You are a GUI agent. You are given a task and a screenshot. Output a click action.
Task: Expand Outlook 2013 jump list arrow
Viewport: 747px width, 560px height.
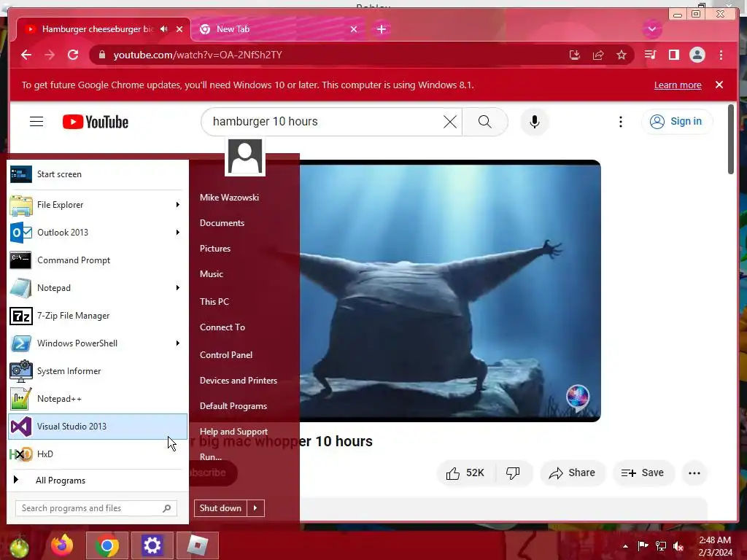(178, 233)
